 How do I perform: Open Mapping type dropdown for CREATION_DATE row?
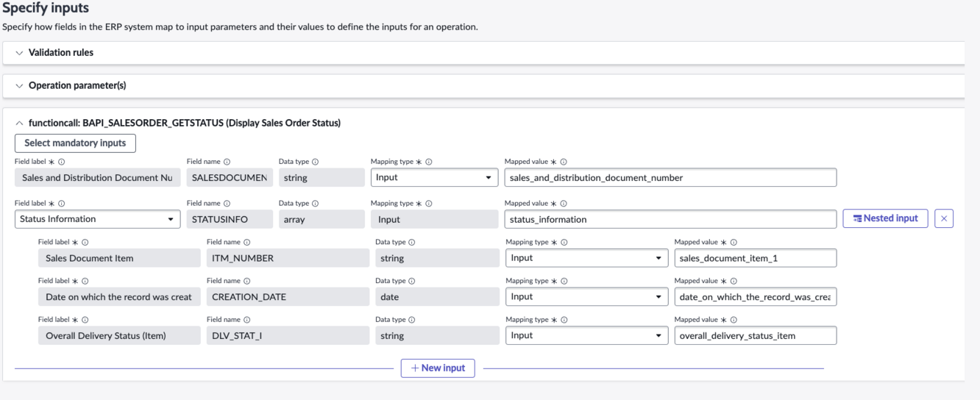pos(586,297)
